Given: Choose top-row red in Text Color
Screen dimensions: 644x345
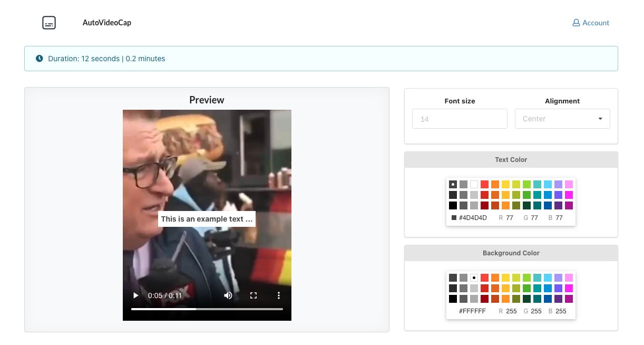Looking at the screenshot, I should pyautogui.click(x=484, y=184).
